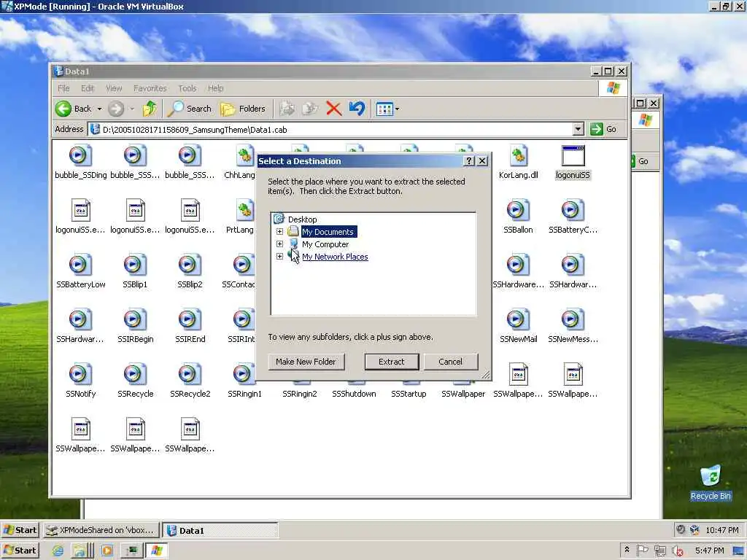Click the Cancel button in dialog
Screen dimensions: 747x560
click(x=450, y=362)
